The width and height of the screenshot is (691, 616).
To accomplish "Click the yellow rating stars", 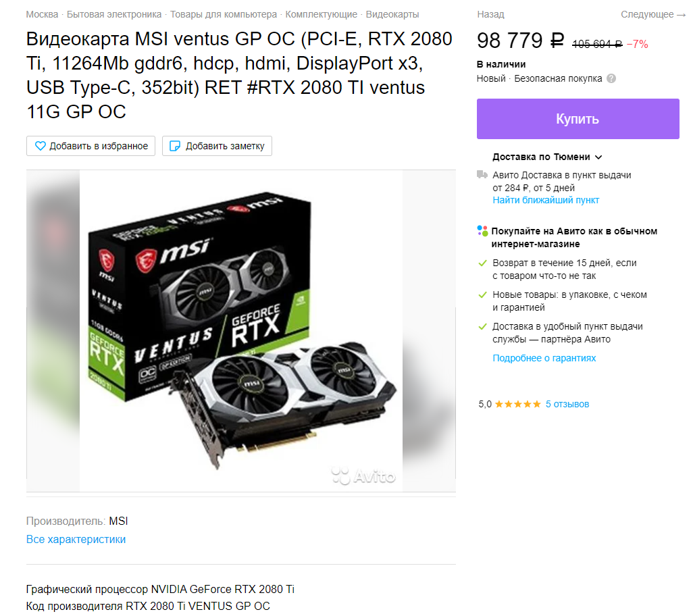I will 518,405.
